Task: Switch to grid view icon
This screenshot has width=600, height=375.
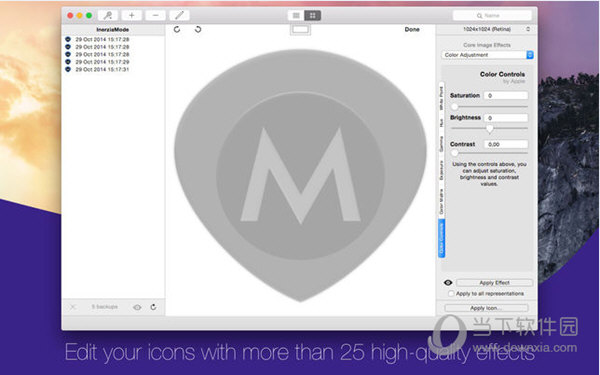Action: (313, 15)
